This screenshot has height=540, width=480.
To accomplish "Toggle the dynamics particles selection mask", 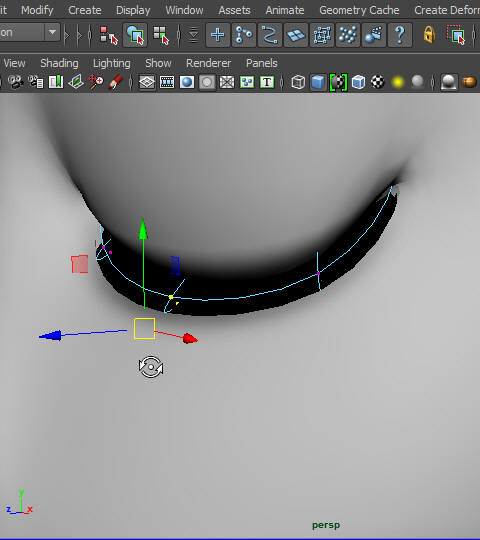I will (348, 35).
